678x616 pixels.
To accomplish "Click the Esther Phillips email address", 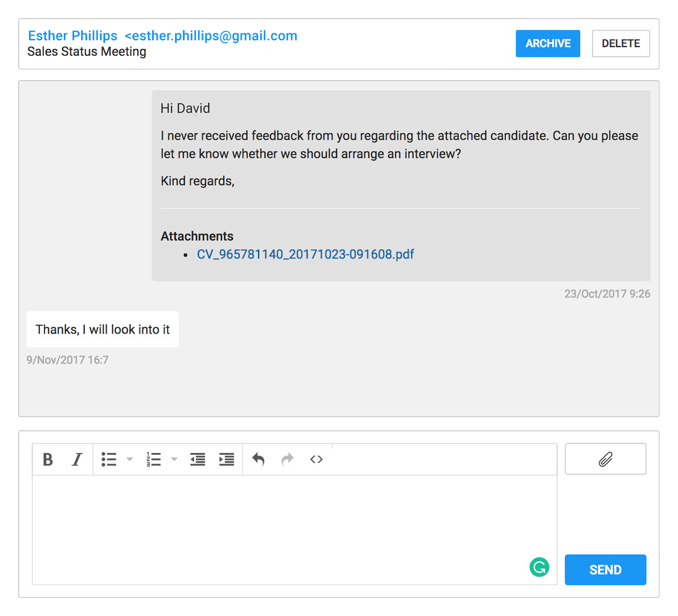I will click(x=211, y=36).
